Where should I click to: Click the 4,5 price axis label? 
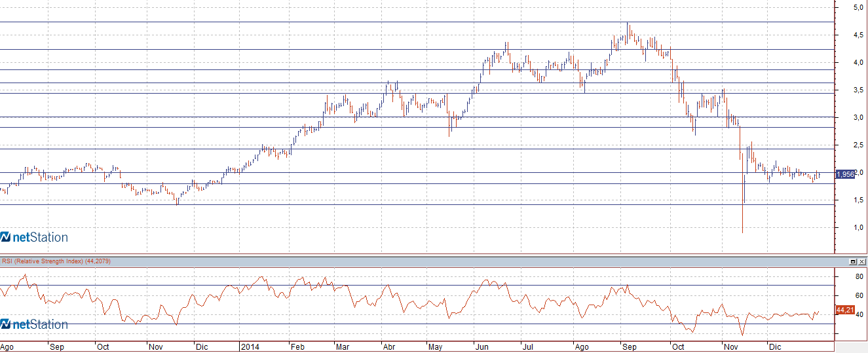[x=858, y=35]
